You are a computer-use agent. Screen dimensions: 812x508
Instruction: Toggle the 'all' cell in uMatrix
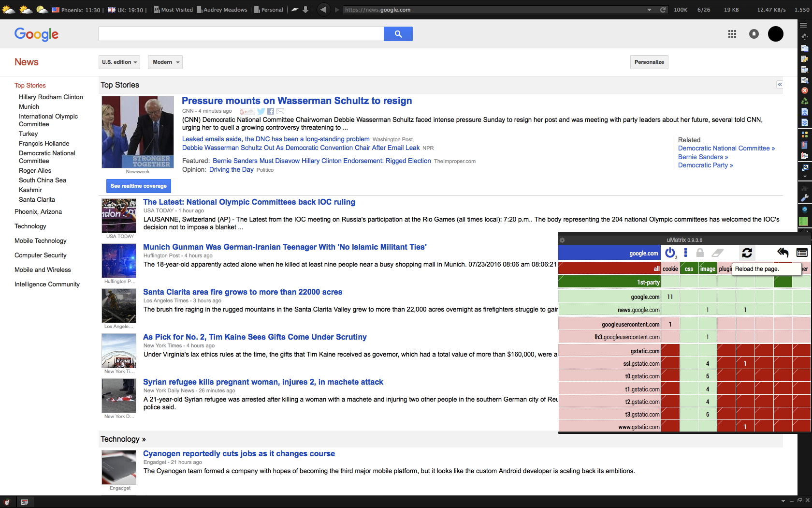tap(609, 269)
